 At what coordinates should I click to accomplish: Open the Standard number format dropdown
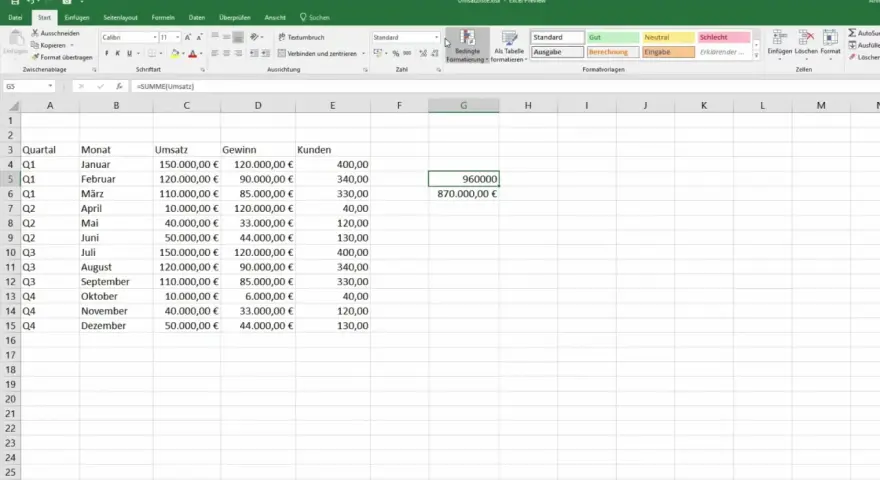tap(436, 37)
